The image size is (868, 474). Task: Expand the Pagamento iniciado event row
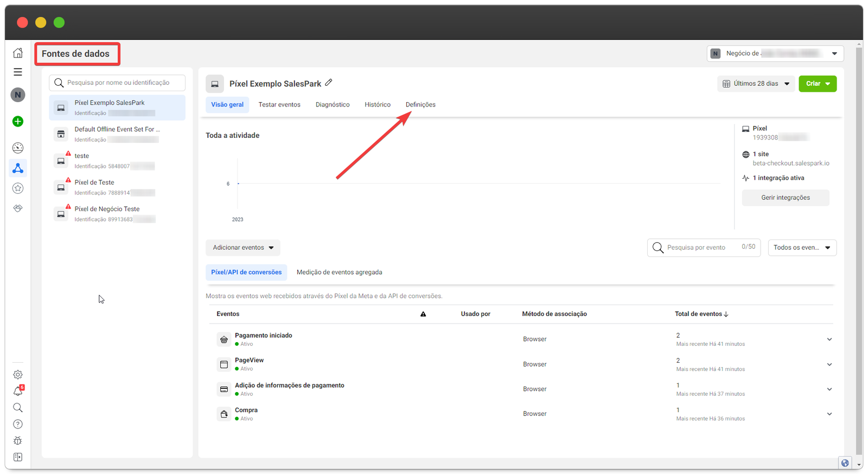point(829,339)
